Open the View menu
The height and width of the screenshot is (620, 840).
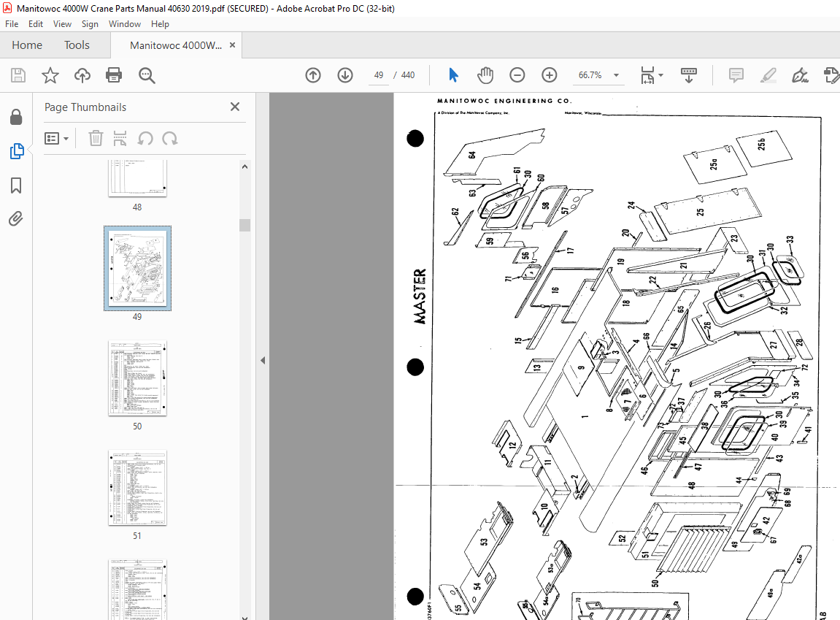62,24
